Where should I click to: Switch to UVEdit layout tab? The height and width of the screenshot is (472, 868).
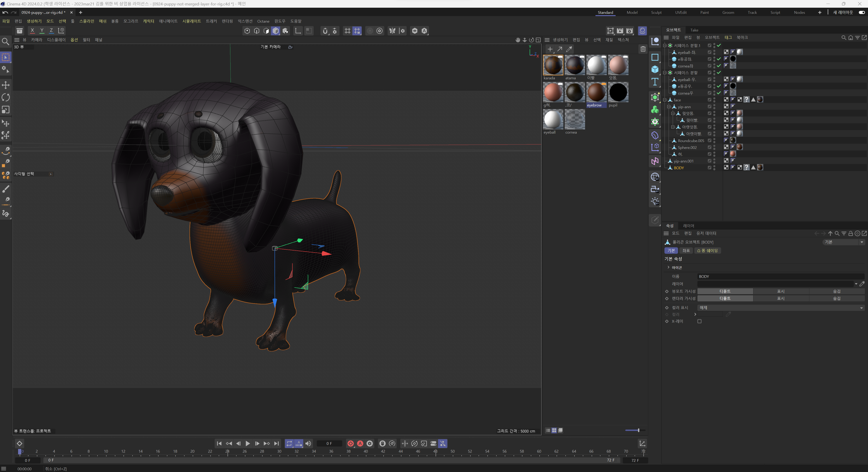click(681, 12)
